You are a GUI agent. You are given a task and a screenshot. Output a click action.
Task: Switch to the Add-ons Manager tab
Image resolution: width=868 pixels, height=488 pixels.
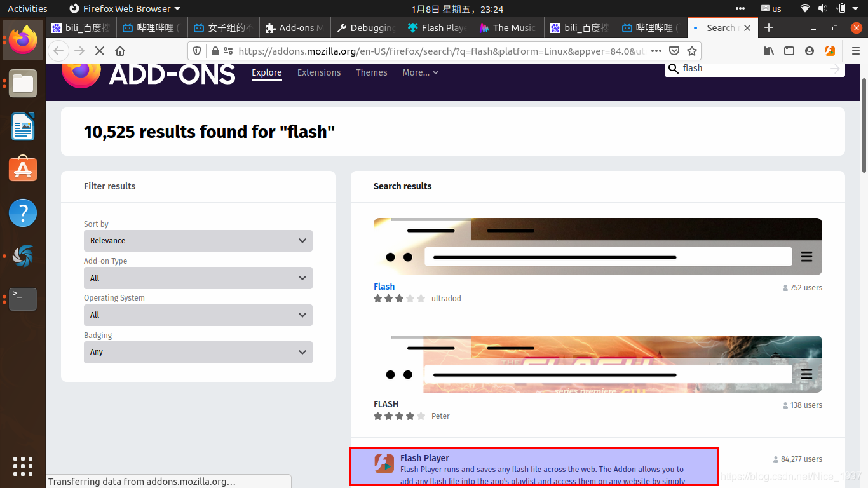pos(294,28)
